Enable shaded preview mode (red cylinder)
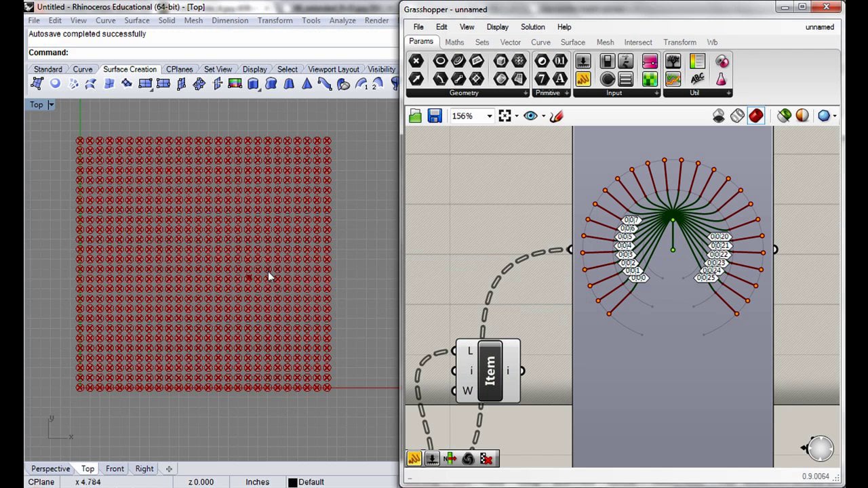The image size is (868, 488). coord(756,116)
